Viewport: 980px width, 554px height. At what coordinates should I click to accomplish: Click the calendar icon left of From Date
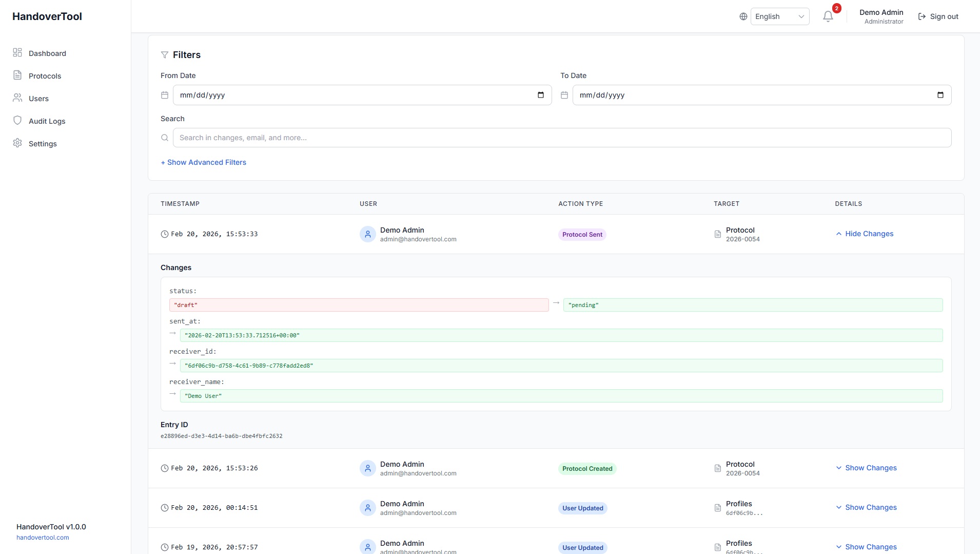point(165,95)
